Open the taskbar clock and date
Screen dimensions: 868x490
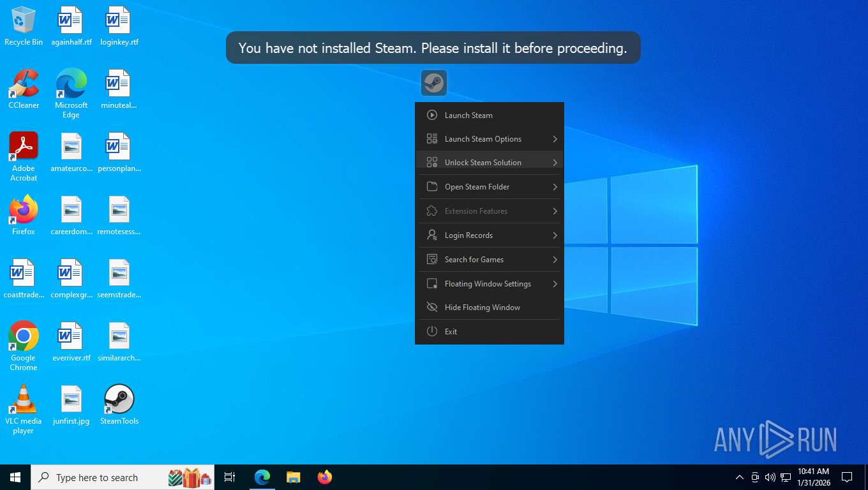(813, 477)
